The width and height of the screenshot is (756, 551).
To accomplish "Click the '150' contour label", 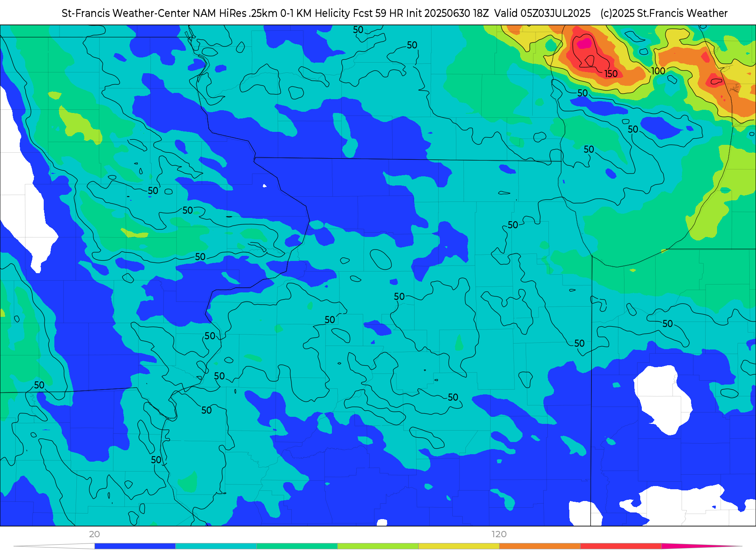I will click(611, 74).
